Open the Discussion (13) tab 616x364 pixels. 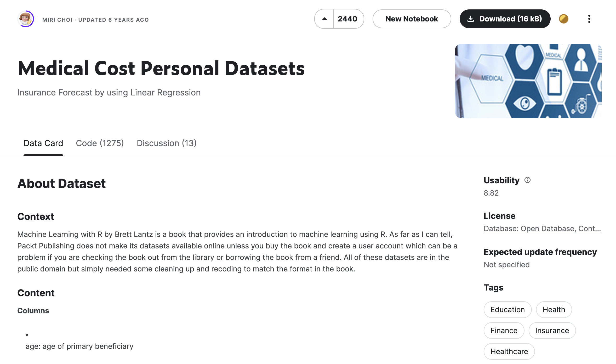(167, 143)
